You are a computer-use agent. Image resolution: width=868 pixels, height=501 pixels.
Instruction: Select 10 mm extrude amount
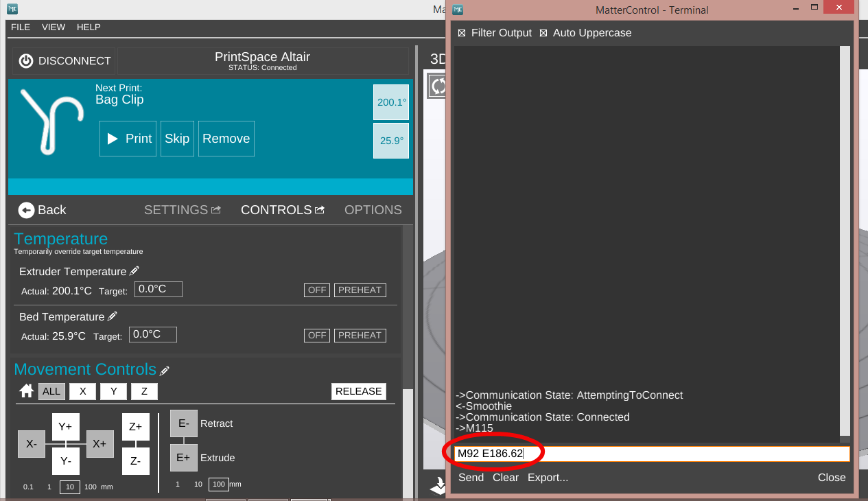pyautogui.click(x=198, y=484)
